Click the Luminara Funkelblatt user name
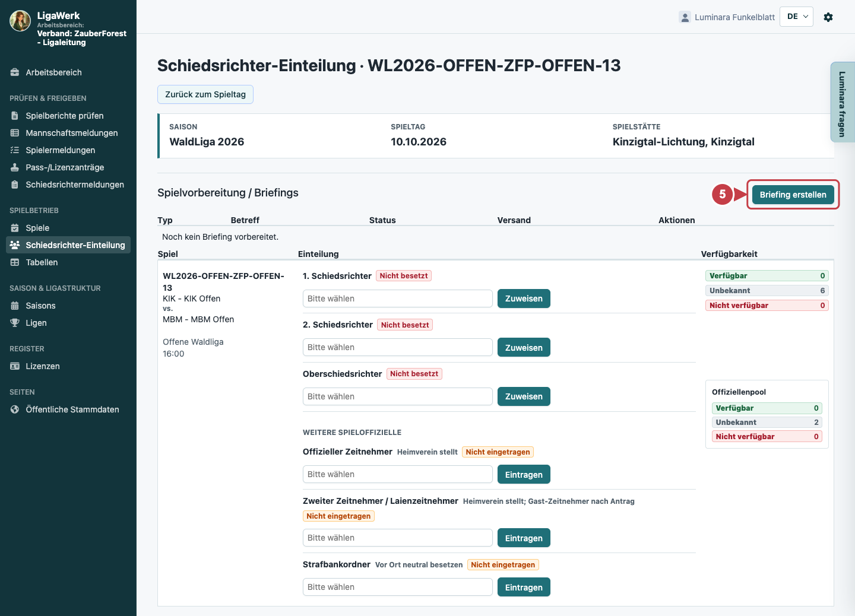The image size is (855, 616). click(x=734, y=17)
